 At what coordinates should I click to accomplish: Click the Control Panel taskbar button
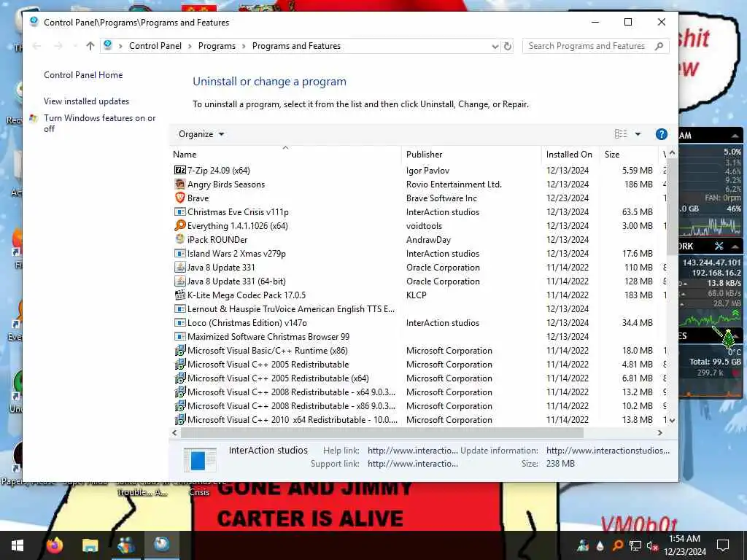(161, 544)
